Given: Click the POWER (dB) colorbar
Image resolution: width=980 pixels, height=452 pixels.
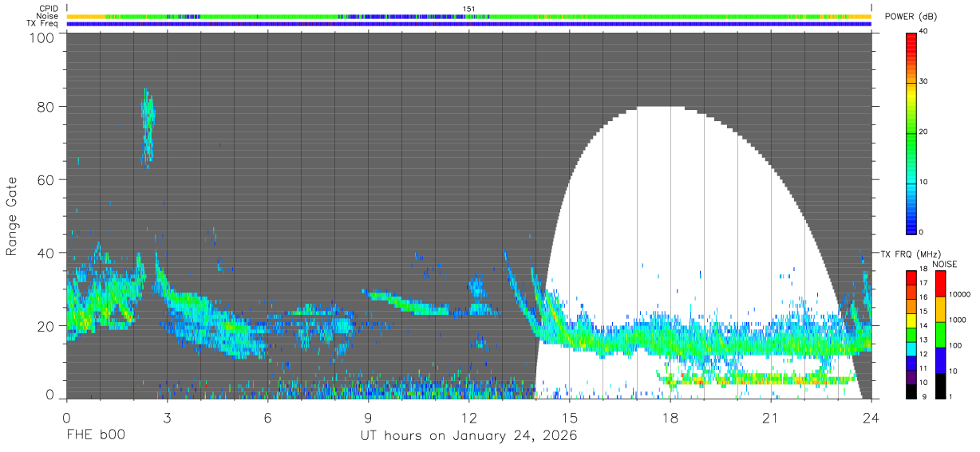Looking at the screenshot, I should tap(911, 132).
